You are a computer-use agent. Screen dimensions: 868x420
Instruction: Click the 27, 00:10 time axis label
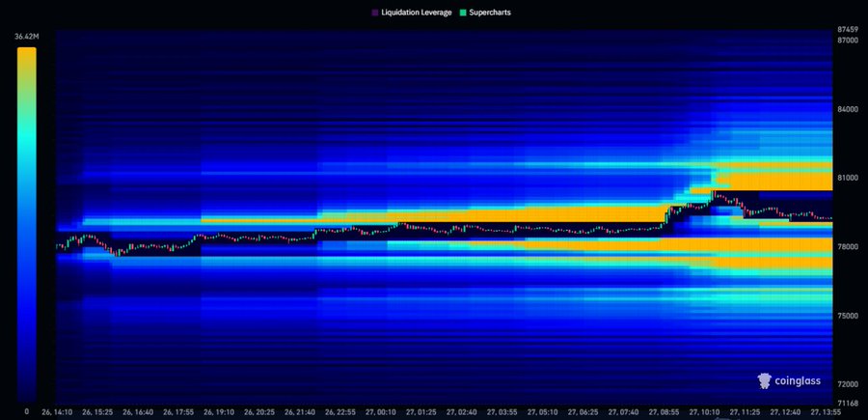tap(381, 412)
